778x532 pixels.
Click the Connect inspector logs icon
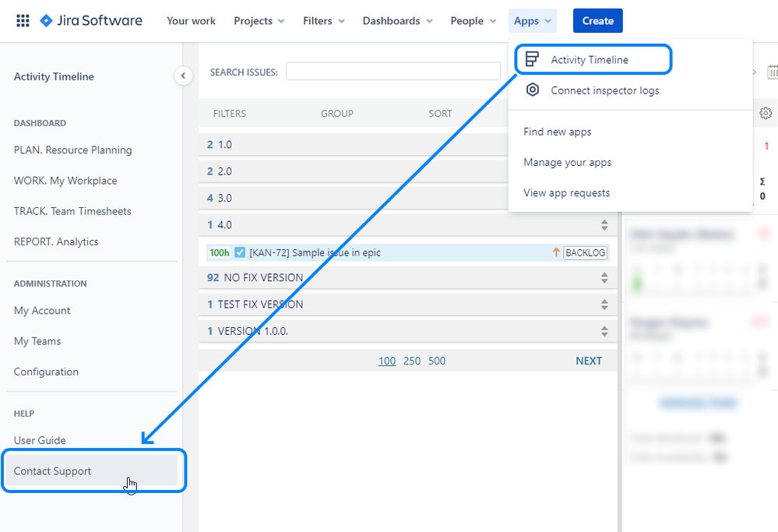(532, 90)
